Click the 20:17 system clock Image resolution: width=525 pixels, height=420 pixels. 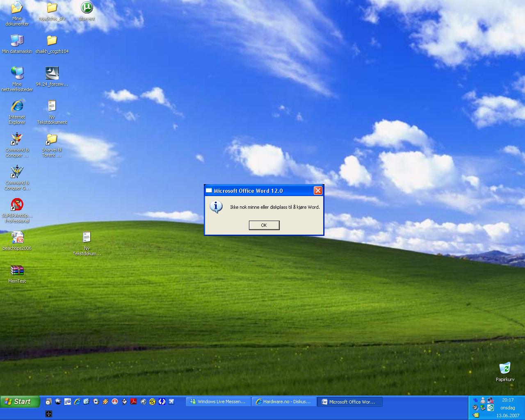508,400
